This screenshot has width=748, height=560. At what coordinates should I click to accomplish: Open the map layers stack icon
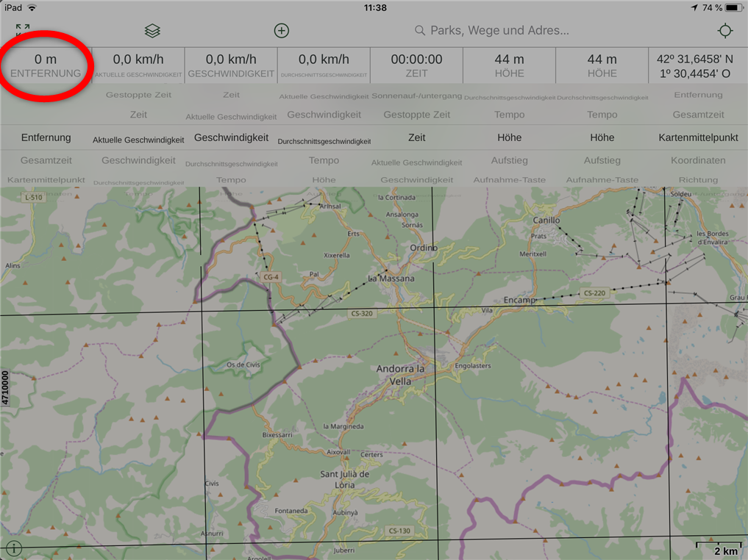coord(152,30)
